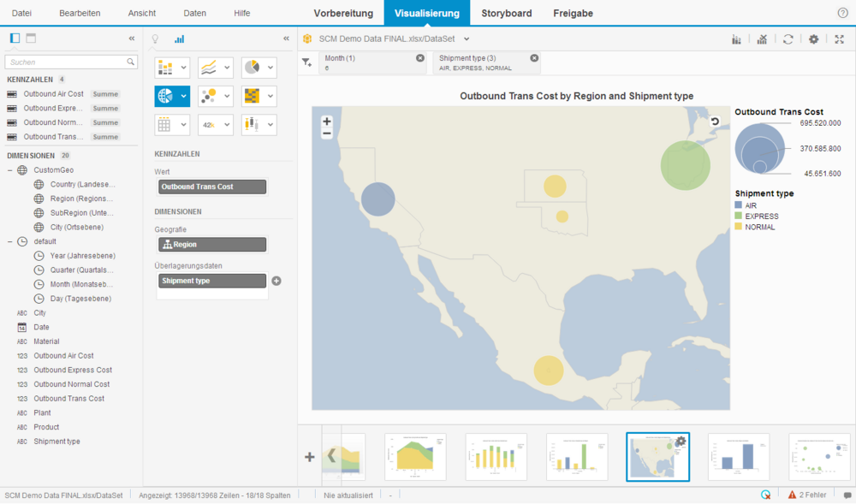This screenshot has width=856, height=504.
Task: Open settings gear on selected map thumbnail
Action: (x=681, y=441)
